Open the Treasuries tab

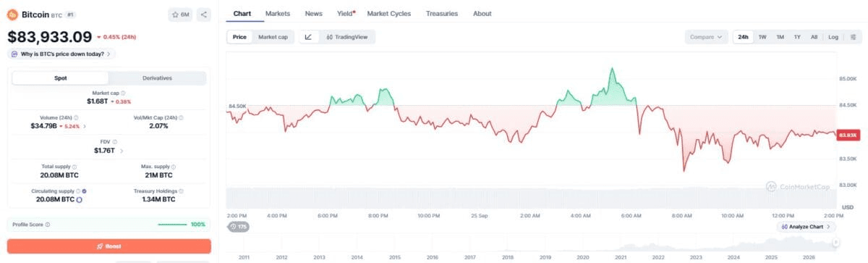(x=442, y=13)
